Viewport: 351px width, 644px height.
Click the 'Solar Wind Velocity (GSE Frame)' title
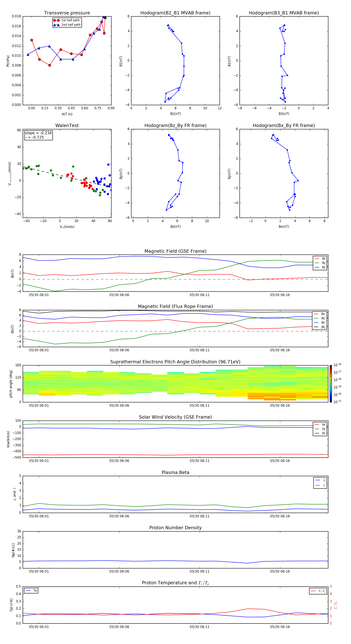click(175, 417)
